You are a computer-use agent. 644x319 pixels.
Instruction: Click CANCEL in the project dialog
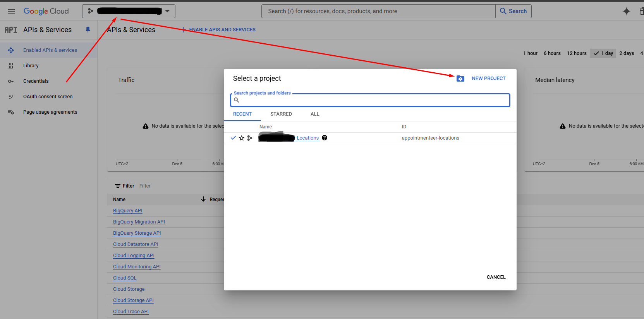(496, 277)
